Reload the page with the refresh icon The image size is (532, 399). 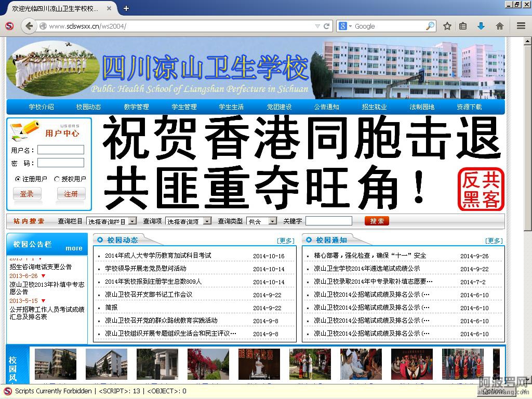click(x=327, y=26)
